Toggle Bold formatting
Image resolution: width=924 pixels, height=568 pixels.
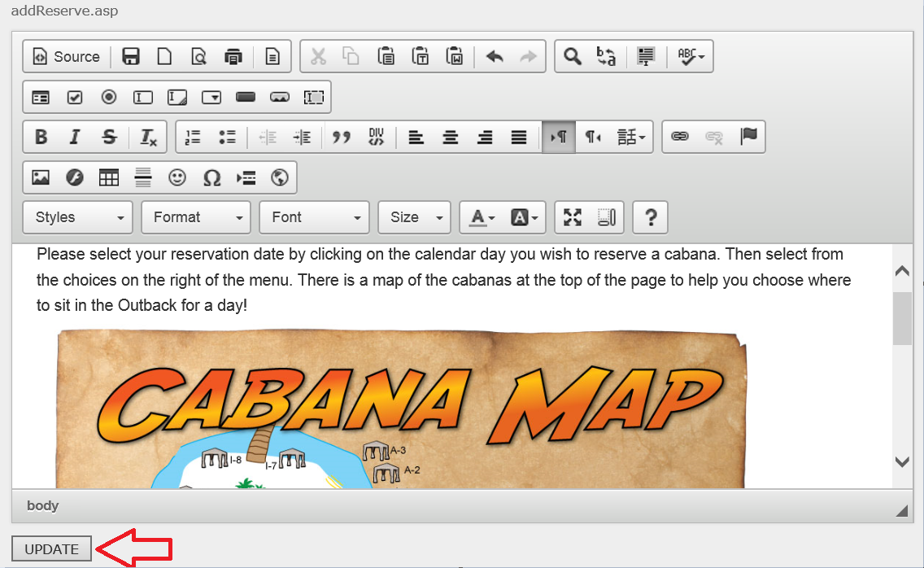(x=41, y=138)
